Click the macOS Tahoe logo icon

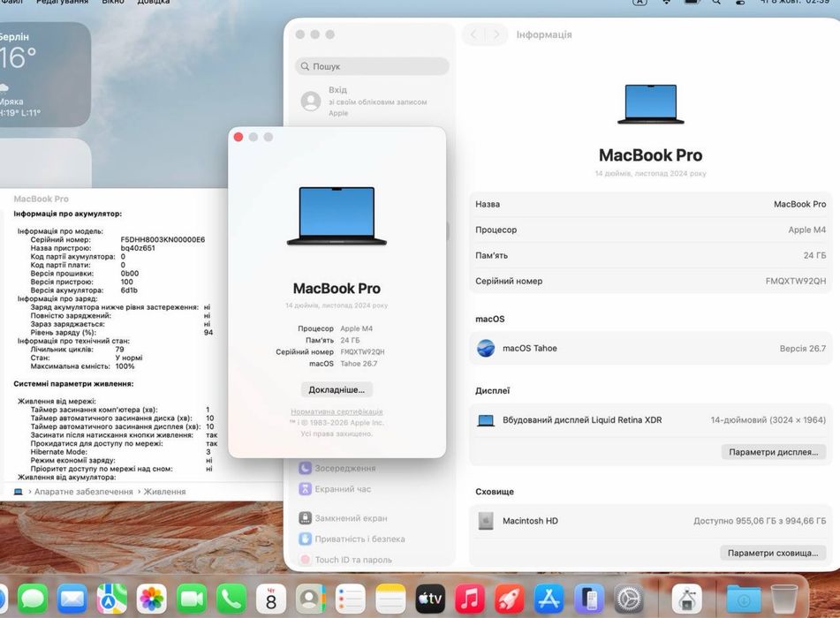(486, 348)
